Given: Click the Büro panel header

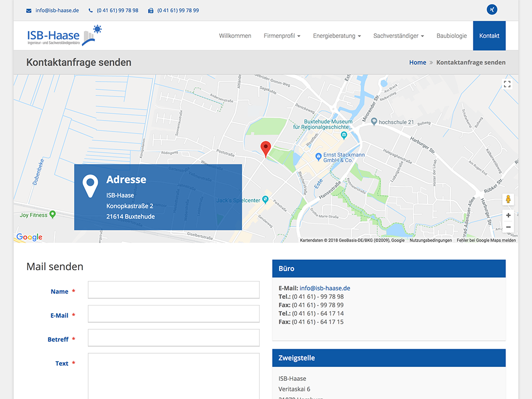Looking at the screenshot, I should pos(389,269).
